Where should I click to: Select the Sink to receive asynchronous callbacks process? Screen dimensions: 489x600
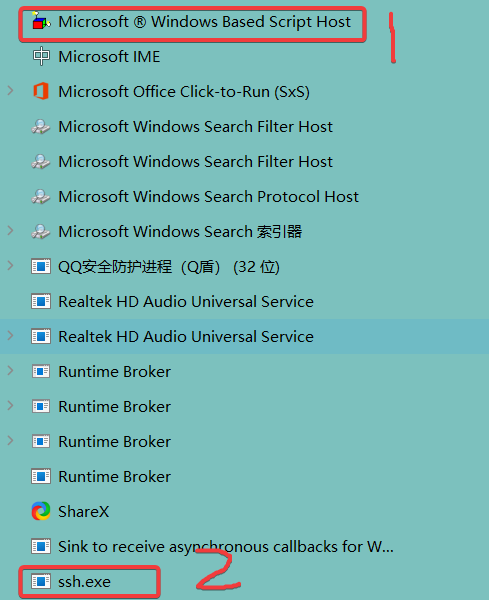(244, 546)
